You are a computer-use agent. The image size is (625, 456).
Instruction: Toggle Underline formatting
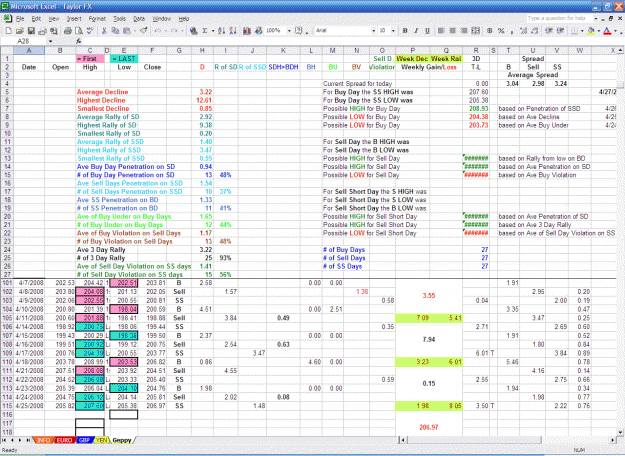coord(427,31)
